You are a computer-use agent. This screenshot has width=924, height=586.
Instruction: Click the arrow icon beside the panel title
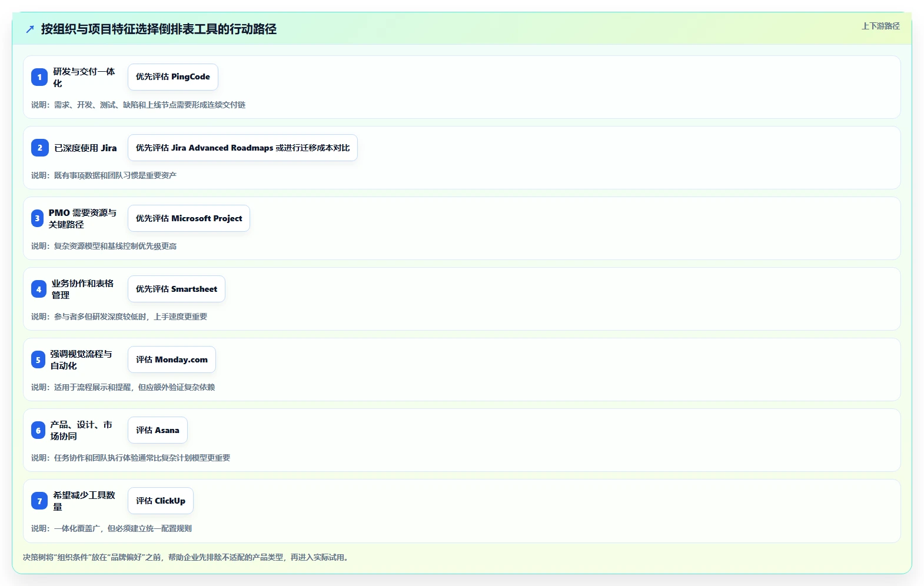[x=30, y=29]
